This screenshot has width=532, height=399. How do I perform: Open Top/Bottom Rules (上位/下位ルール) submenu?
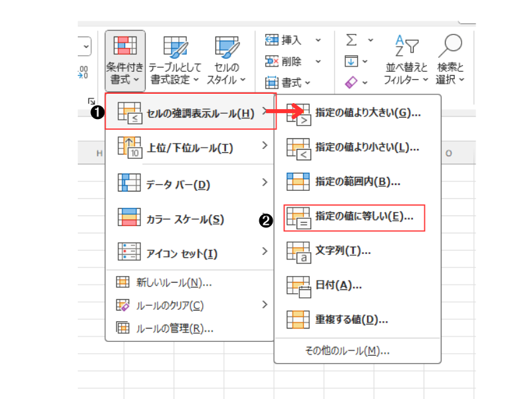190,148
